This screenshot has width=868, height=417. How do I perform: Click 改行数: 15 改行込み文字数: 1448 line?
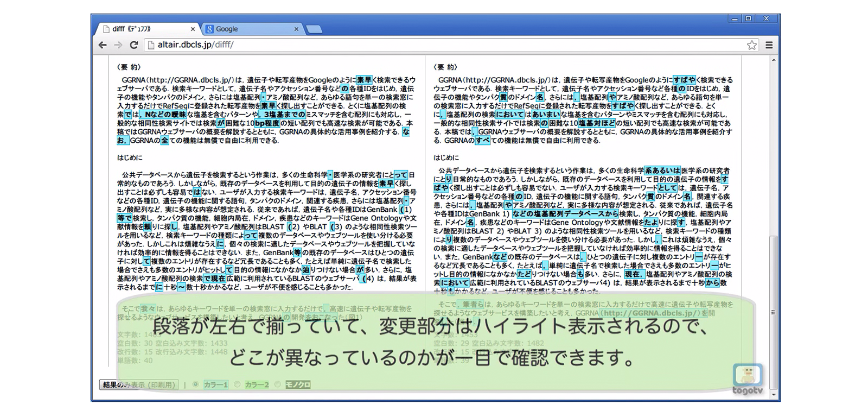(x=173, y=352)
